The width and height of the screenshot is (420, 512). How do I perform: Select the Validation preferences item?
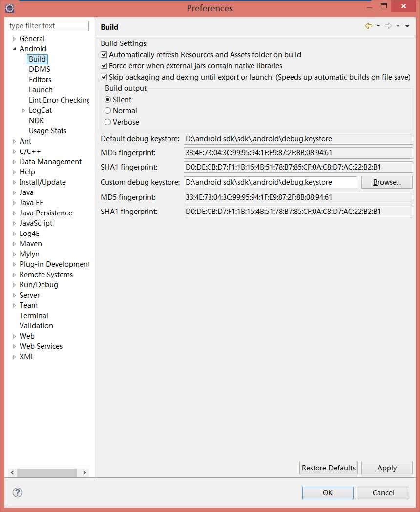36,326
